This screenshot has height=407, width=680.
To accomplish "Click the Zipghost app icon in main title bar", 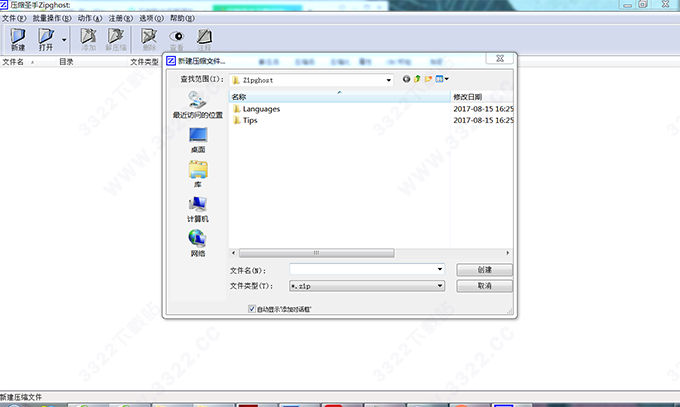I will tap(4, 5).
